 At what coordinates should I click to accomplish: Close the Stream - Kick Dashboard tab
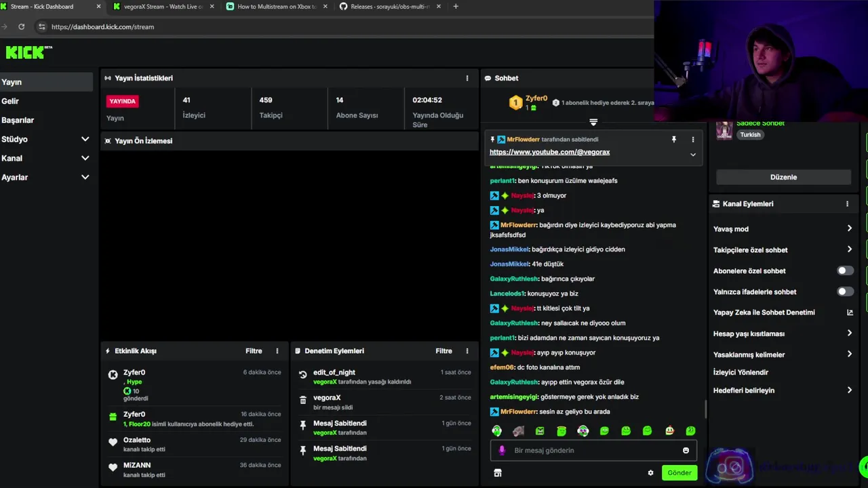98,7
